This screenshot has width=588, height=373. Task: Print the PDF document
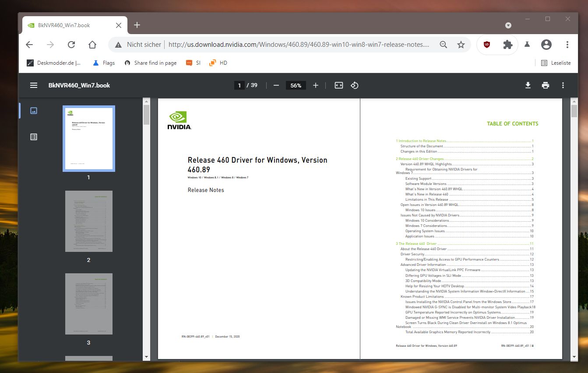point(546,85)
